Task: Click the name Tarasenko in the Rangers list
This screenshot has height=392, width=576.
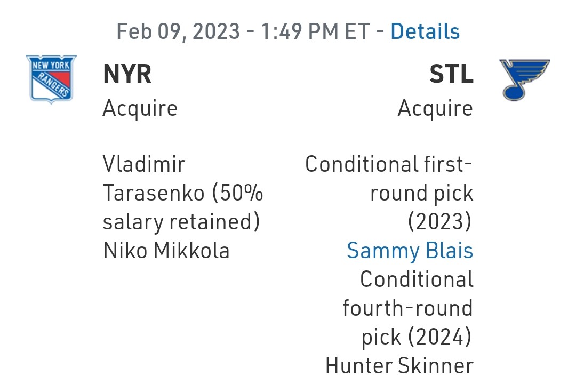Action: click(154, 193)
